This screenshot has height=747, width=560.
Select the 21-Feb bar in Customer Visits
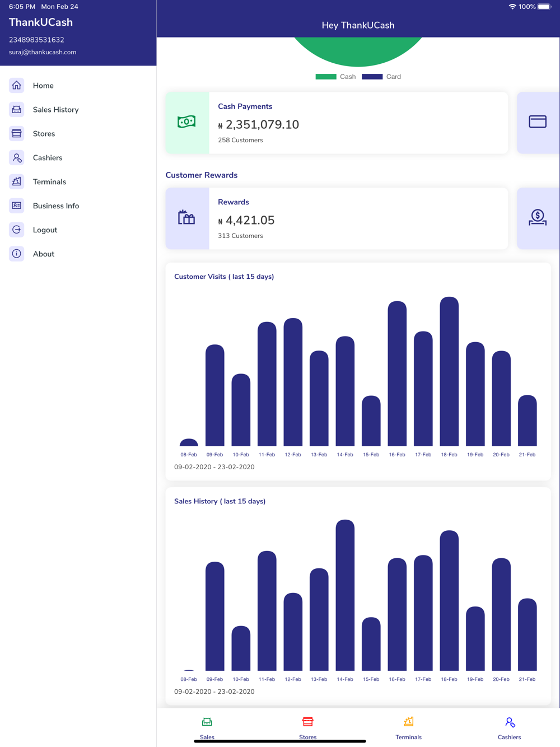[528, 421]
